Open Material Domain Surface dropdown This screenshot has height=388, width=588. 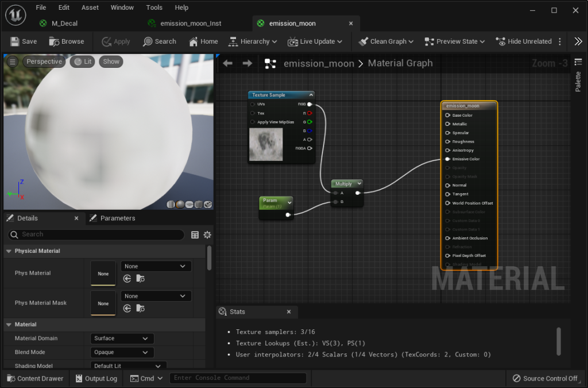tap(122, 339)
